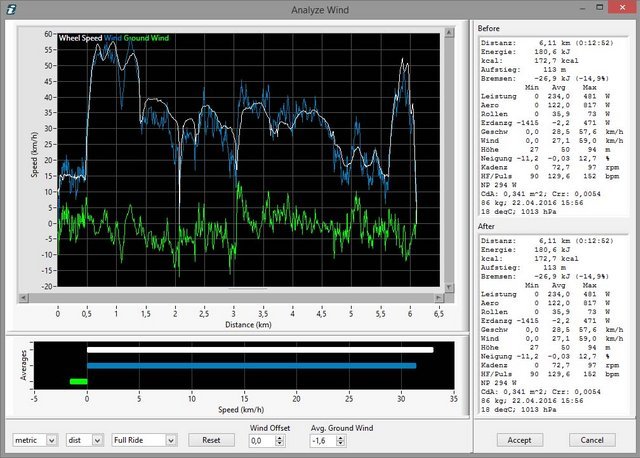Increase the Avg. Ground Wind value

[341, 438]
